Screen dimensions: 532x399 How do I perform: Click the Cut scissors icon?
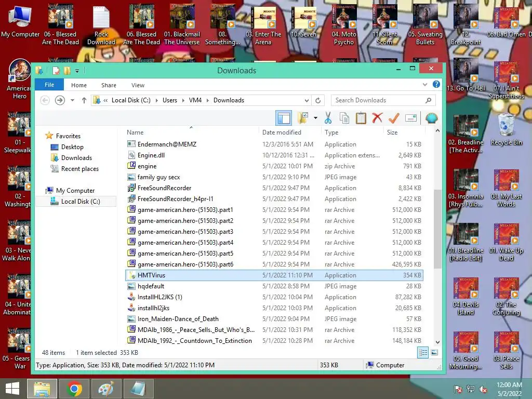328,118
